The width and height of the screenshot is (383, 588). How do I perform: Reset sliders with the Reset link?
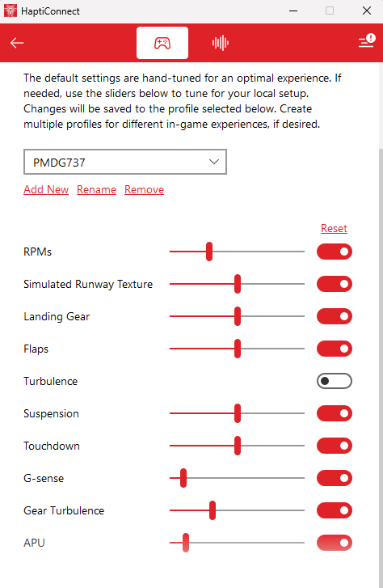[334, 228]
